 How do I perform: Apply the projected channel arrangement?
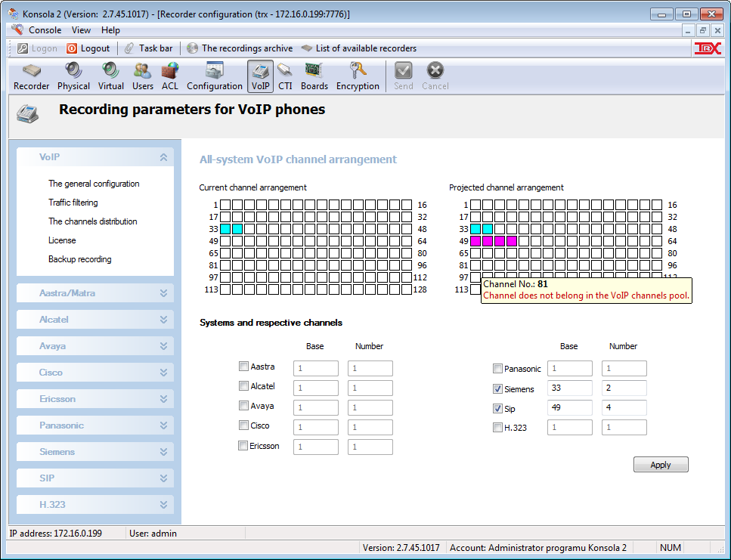click(661, 465)
